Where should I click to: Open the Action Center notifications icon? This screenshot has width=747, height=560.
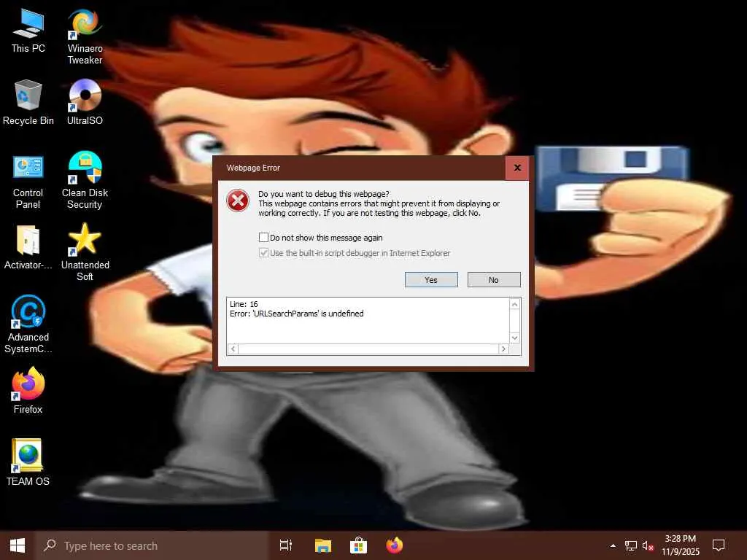[x=719, y=545]
